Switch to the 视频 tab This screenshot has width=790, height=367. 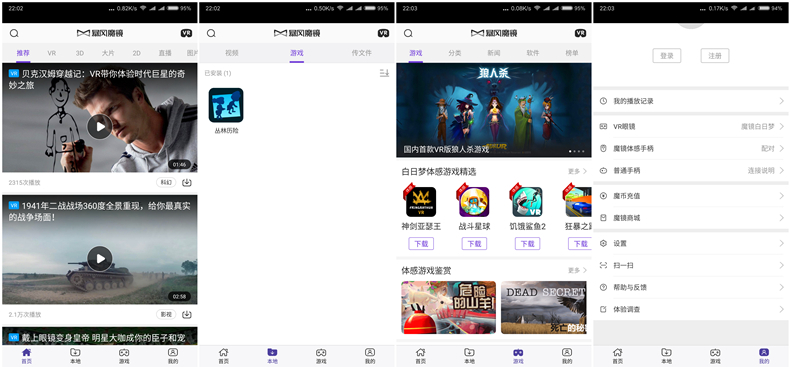click(x=232, y=53)
